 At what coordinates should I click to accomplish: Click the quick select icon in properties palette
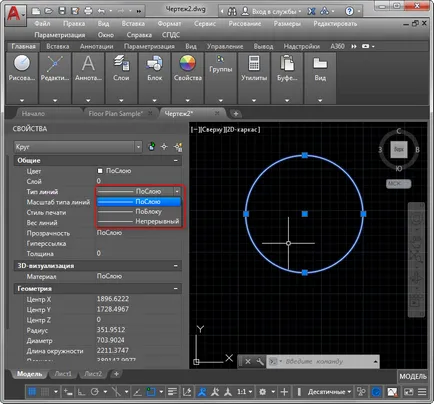178,147
